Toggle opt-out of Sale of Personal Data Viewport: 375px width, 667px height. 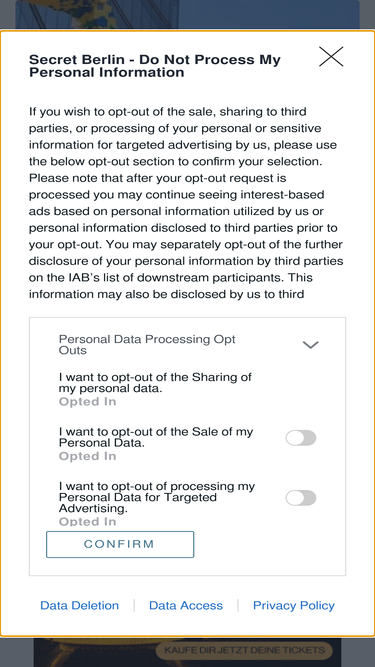[301, 438]
